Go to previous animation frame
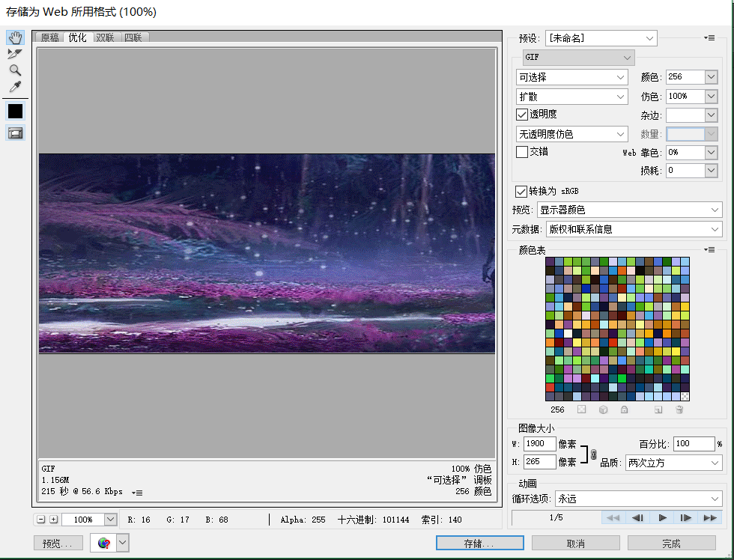Screen dimensions: 734x560 [x=637, y=517]
